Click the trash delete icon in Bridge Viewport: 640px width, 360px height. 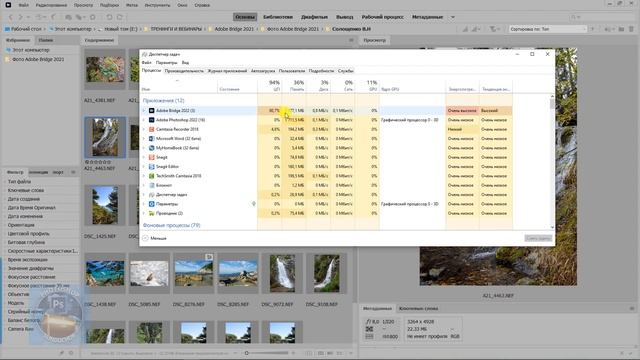(631, 29)
